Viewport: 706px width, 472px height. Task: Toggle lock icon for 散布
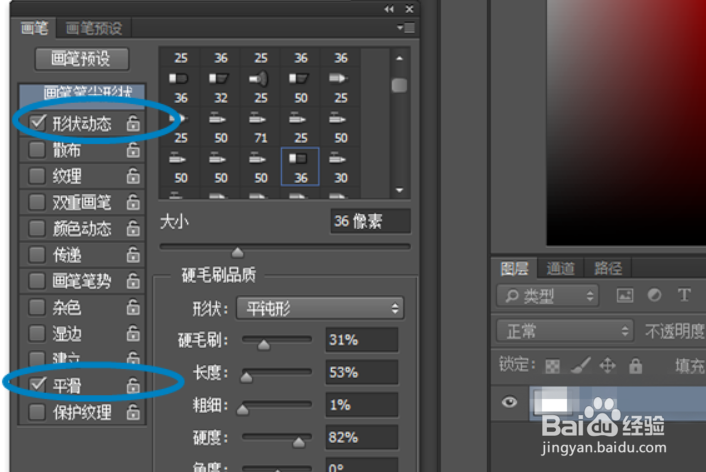point(133,150)
